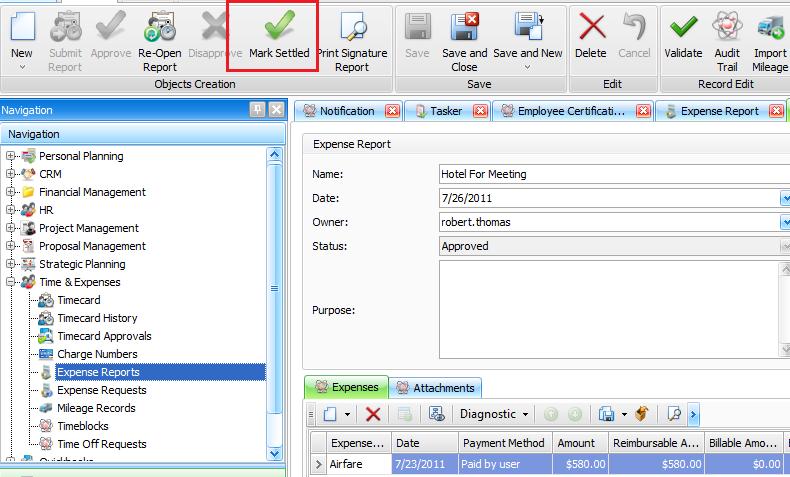Image resolution: width=790 pixels, height=477 pixels.
Task: Select Timecard Approvals in navigation tree
Action: tap(104, 336)
